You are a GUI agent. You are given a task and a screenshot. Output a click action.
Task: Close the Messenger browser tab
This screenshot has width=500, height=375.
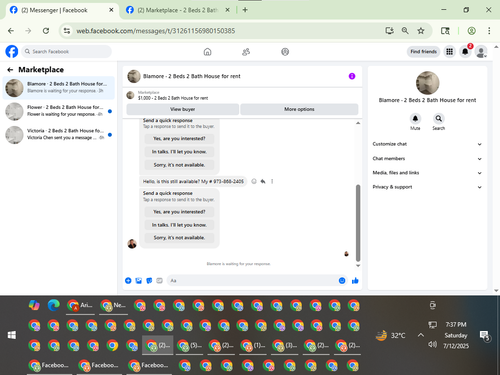111,10
